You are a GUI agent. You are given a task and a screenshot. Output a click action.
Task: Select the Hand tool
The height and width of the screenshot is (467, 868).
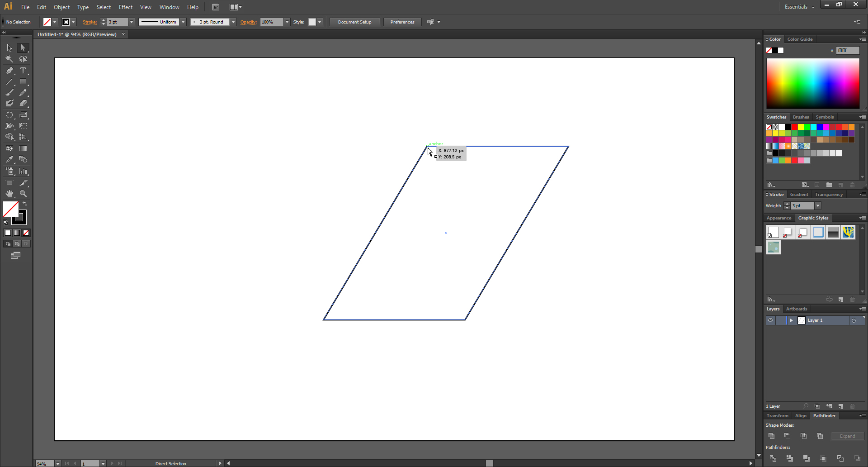[x=9, y=194]
